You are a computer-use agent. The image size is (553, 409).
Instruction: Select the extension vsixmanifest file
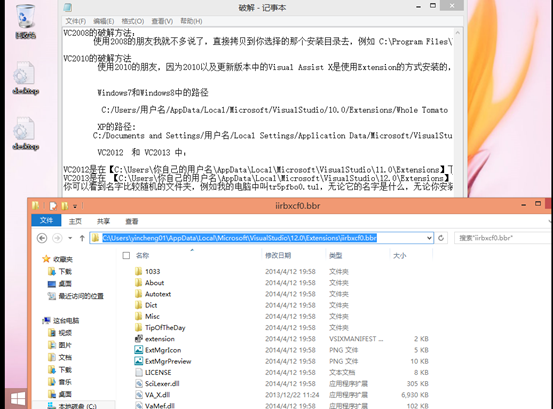(154, 339)
